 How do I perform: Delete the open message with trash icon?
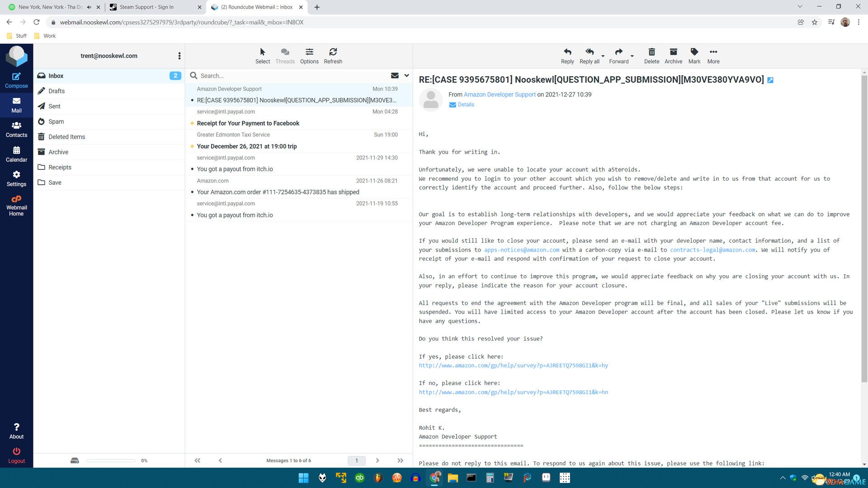pyautogui.click(x=651, y=56)
